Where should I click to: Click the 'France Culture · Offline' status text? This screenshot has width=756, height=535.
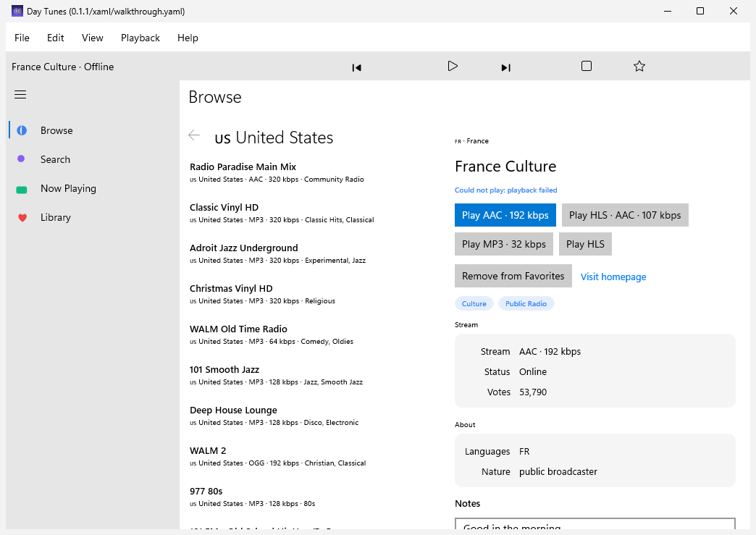coord(63,67)
